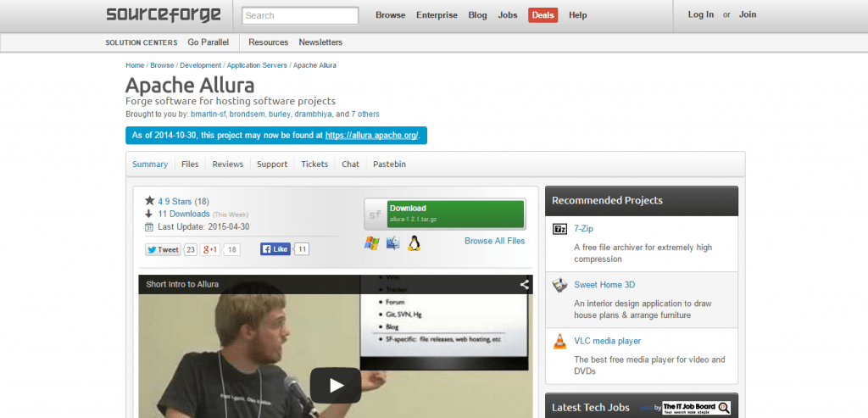Open the 7-Zip project link
This screenshot has width=868, height=418.
tap(583, 228)
